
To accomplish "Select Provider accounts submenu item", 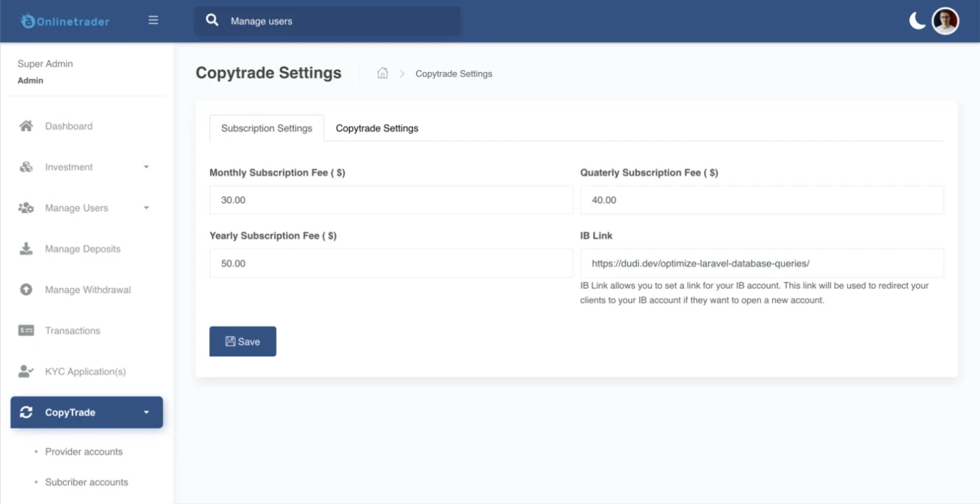I will [x=83, y=451].
